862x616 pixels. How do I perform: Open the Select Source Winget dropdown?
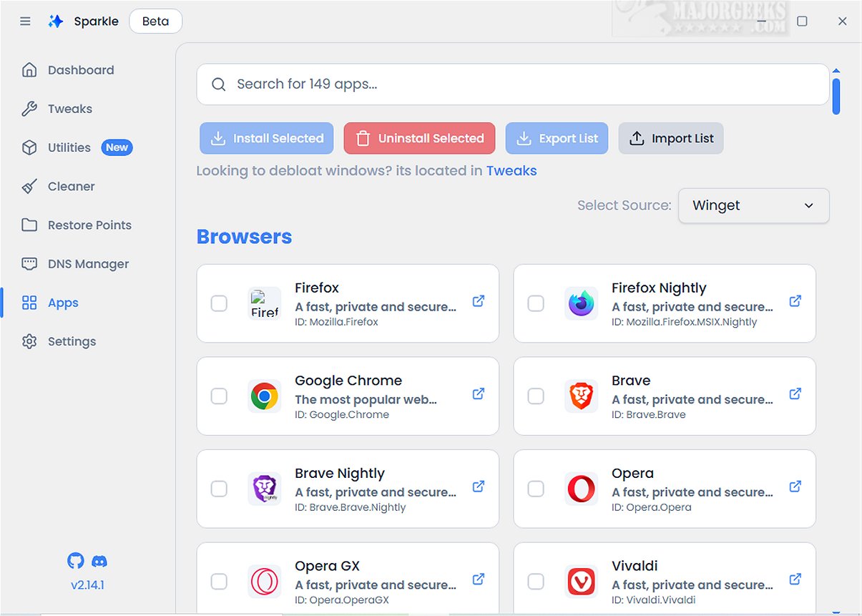(x=753, y=205)
